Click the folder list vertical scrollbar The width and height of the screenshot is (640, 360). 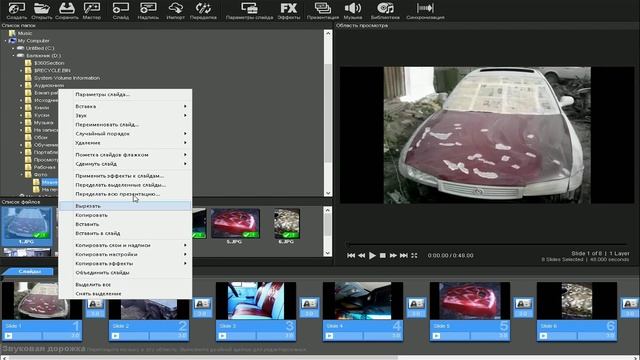point(328,113)
